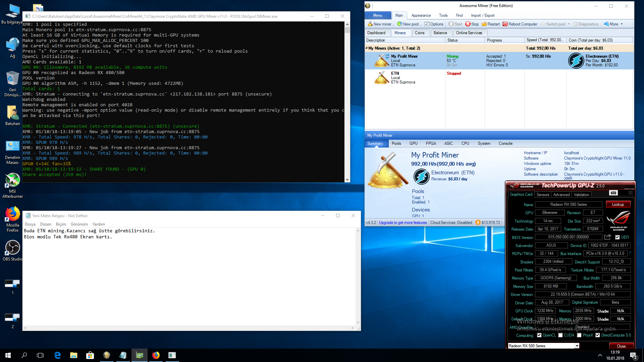The width and height of the screenshot is (644, 362).
Task: Stop the selected miner via Stop icon
Action: pos(468,24)
